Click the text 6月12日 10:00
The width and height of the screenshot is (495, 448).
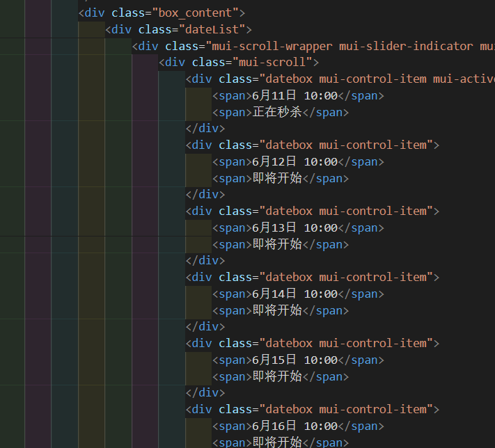pos(295,162)
